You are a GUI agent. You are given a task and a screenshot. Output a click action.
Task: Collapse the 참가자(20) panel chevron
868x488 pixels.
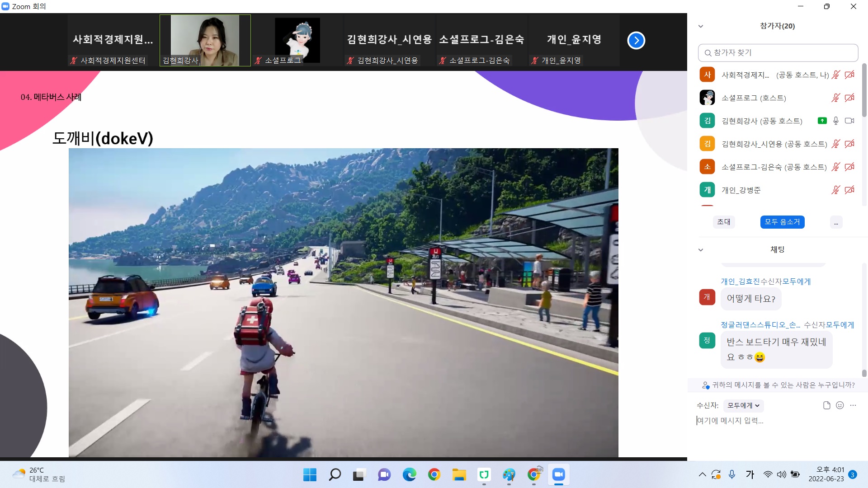tap(701, 26)
